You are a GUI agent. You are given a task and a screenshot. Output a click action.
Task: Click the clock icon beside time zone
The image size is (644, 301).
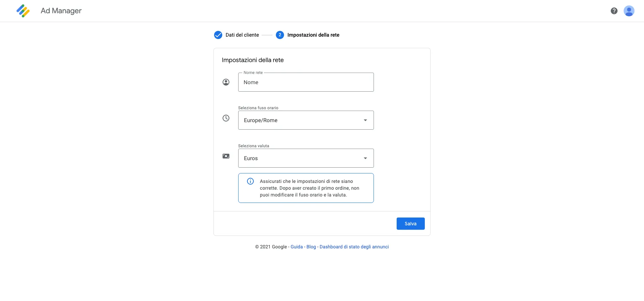click(226, 118)
